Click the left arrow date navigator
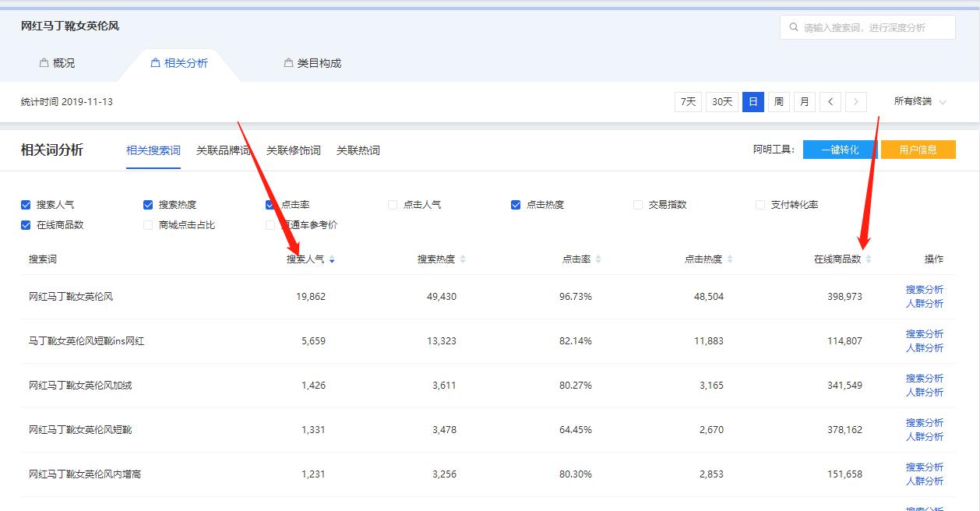Screen dimensions: 980x511 tap(830, 101)
